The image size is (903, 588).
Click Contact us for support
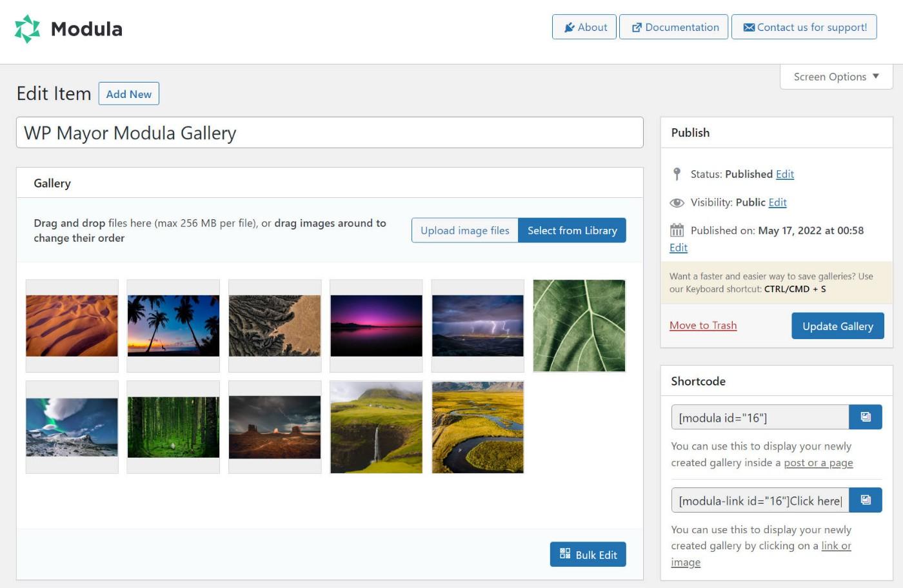pos(804,27)
